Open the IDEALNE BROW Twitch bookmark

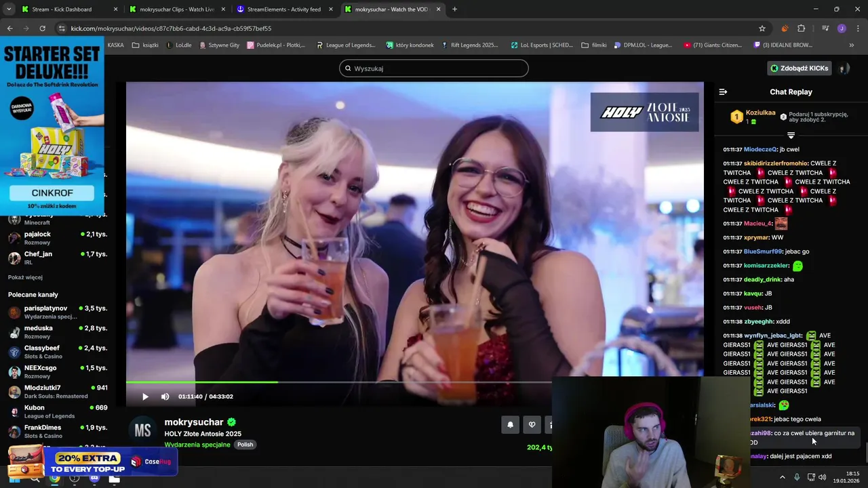pos(783,45)
